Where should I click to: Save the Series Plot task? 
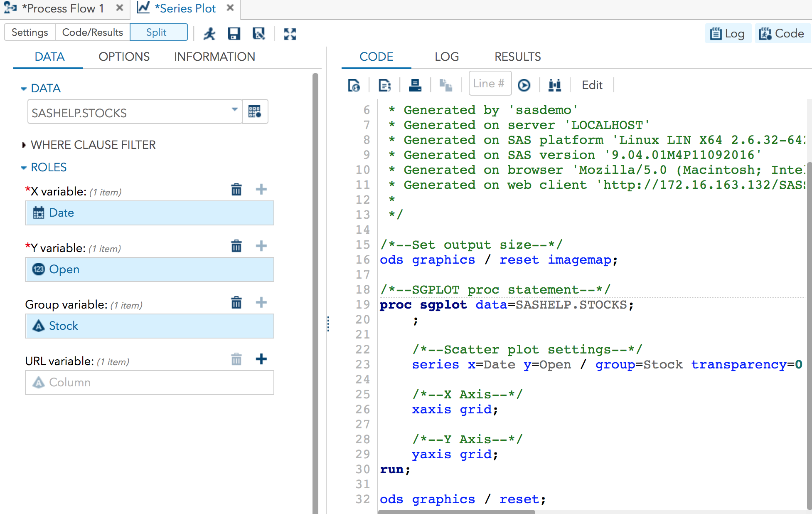[x=234, y=34]
